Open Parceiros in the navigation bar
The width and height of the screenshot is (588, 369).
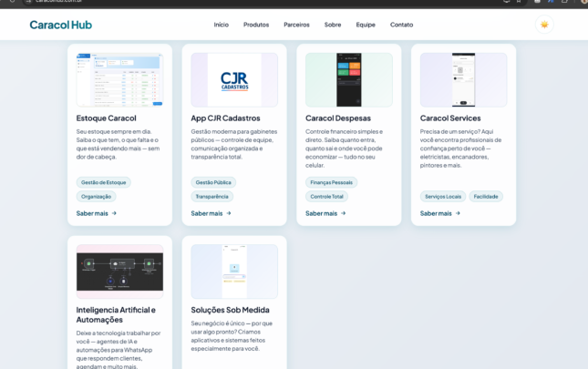click(x=296, y=25)
